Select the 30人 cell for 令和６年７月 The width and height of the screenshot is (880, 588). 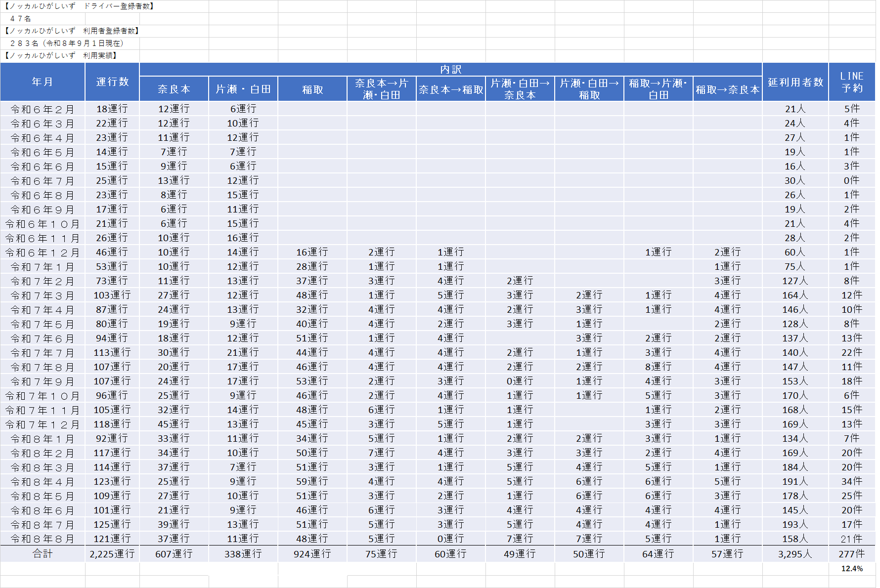point(795,180)
